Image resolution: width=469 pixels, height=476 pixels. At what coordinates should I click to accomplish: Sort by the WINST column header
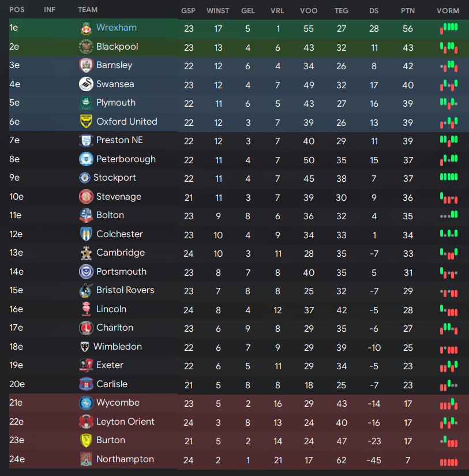tap(217, 10)
